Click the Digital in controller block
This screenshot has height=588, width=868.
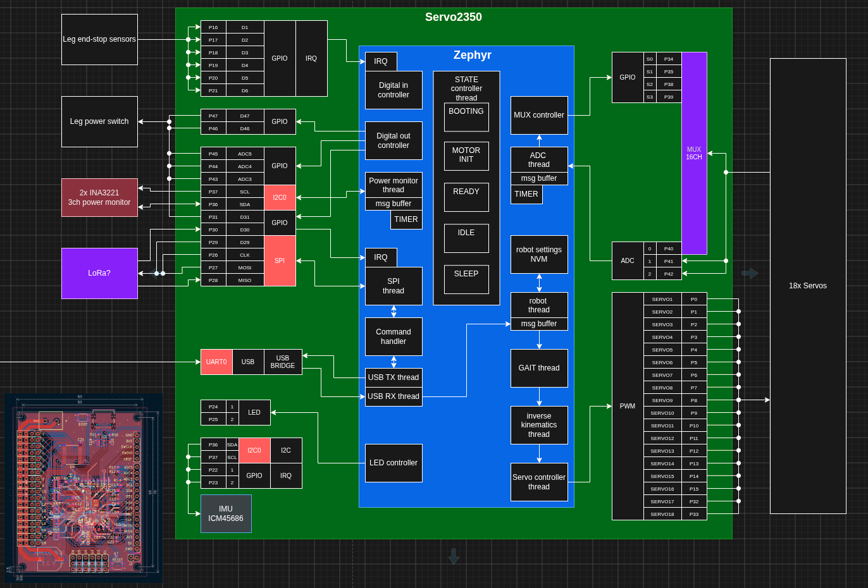point(394,90)
